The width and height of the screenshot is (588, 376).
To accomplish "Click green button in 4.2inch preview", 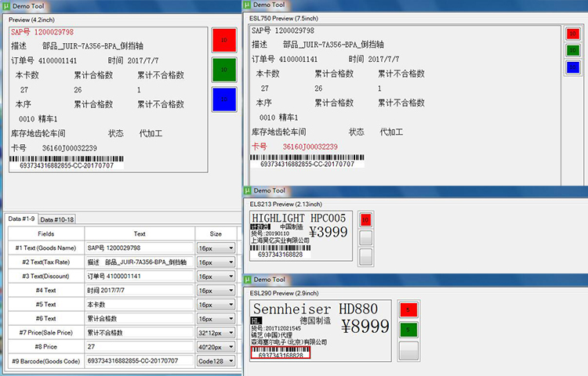I will point(223,69).
